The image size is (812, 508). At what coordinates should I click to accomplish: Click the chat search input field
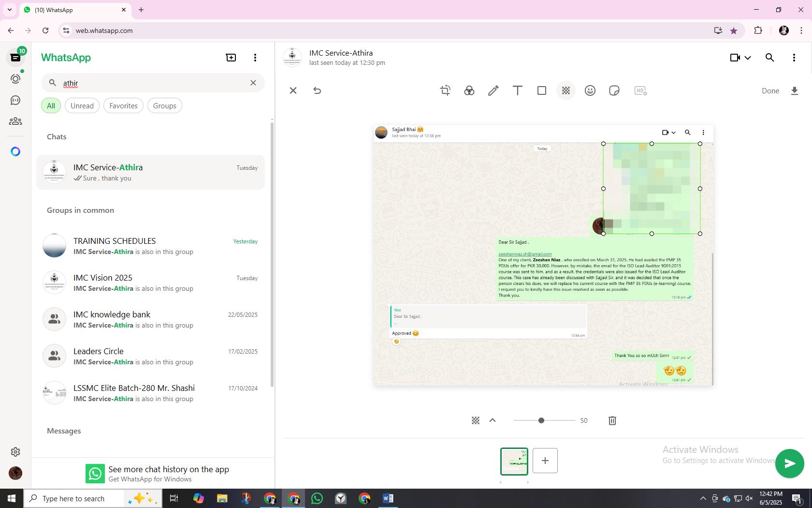[x=153, y=83]
